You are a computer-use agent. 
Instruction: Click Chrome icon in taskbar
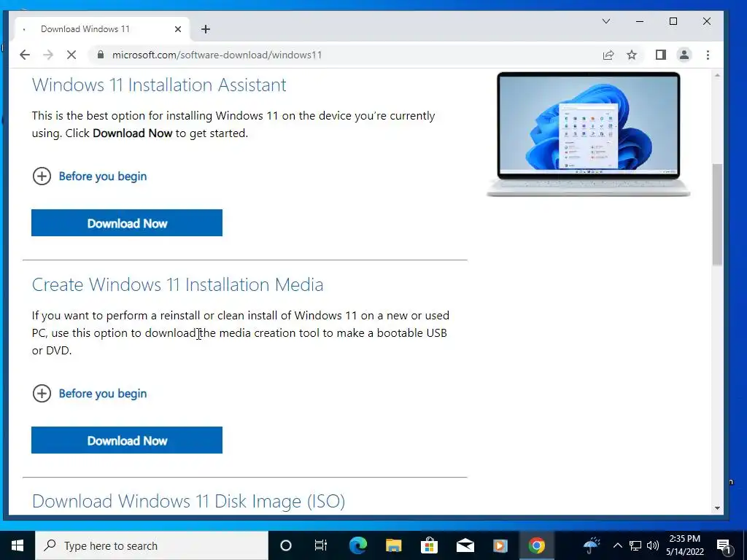click(x=536, y=545)
